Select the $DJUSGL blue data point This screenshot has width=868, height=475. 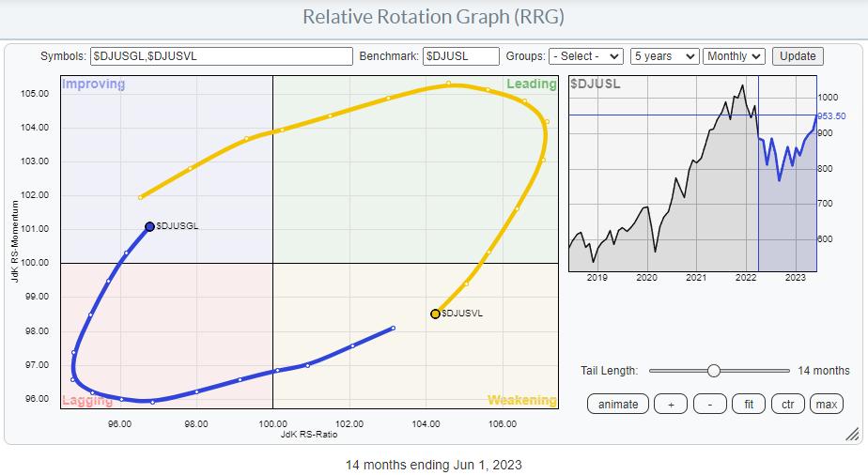149,226
